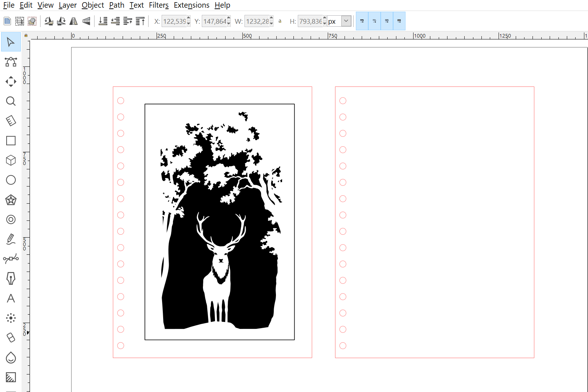Increase the W value with stepper
Viewport: 588px width, 392px height.
click(x=272, y=18)
